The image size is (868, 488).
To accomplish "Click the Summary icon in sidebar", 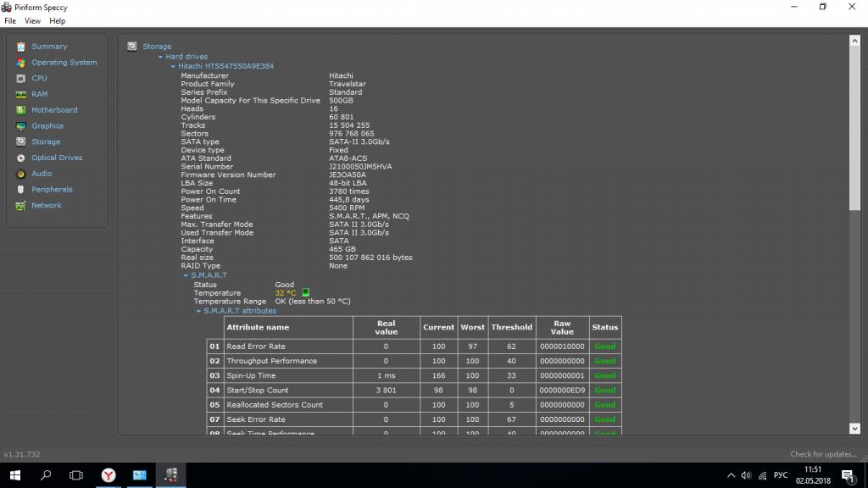I will (x=21, y=47).
